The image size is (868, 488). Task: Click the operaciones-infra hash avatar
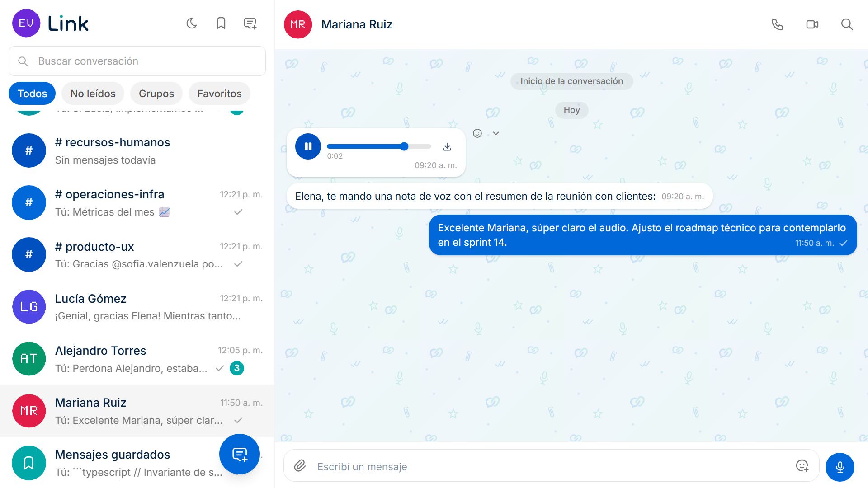point(29,202)
